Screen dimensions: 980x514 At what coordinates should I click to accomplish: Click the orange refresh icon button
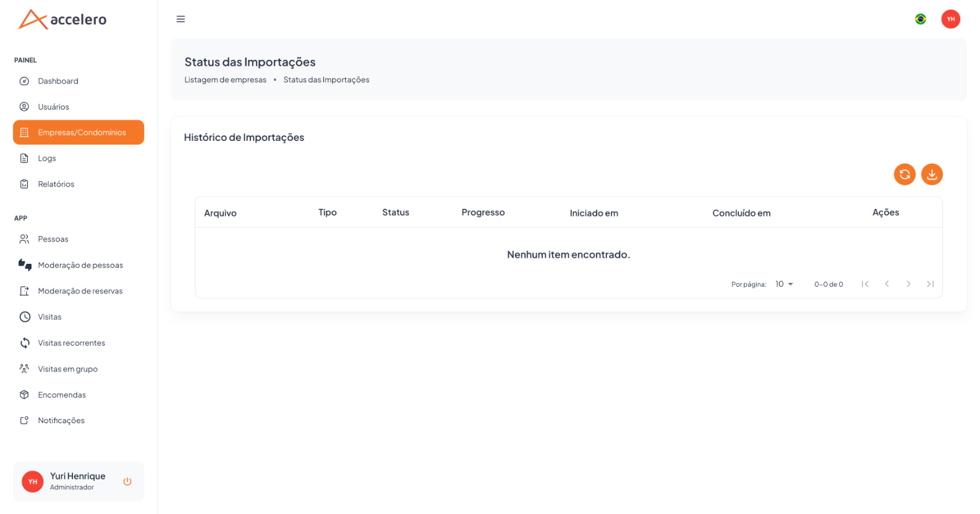coord(905,174)
